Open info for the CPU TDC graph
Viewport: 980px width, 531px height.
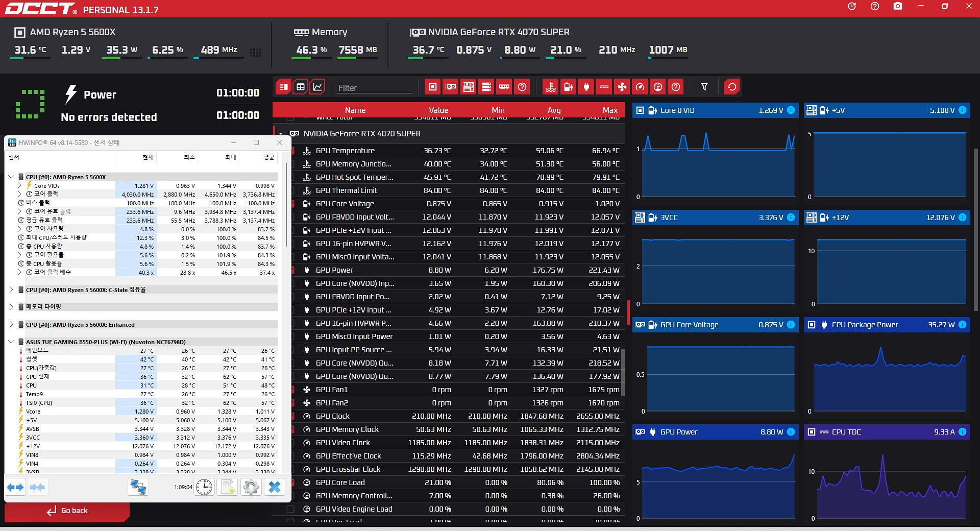(962, 432)
